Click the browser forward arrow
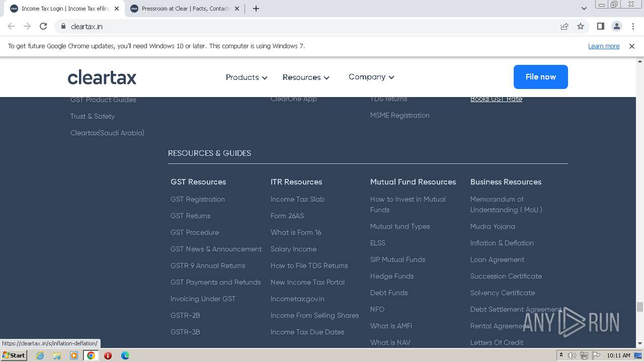 (27, 26)
